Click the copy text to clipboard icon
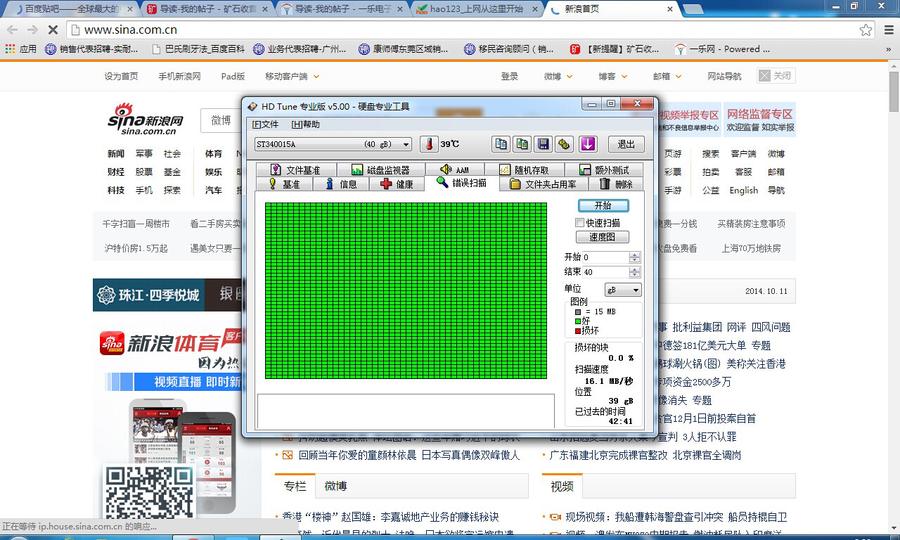 click(501, 144)
